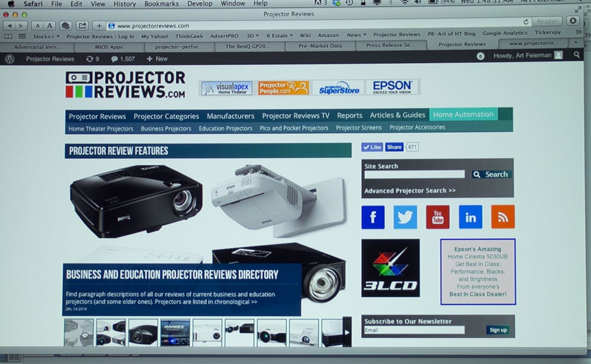Click Advanced Projector Search link

coord(410,191)
